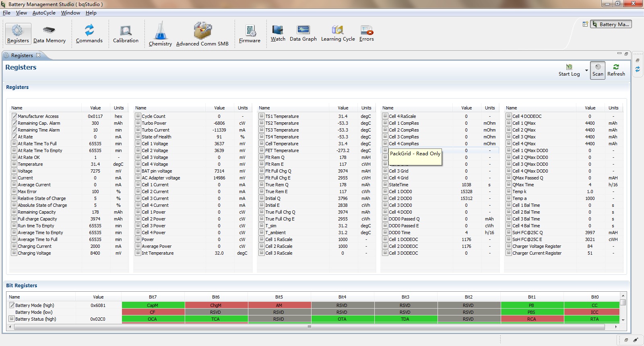Screen dimensions: 644x346
Task: Open the Errors tool
Action: (367, 33)
